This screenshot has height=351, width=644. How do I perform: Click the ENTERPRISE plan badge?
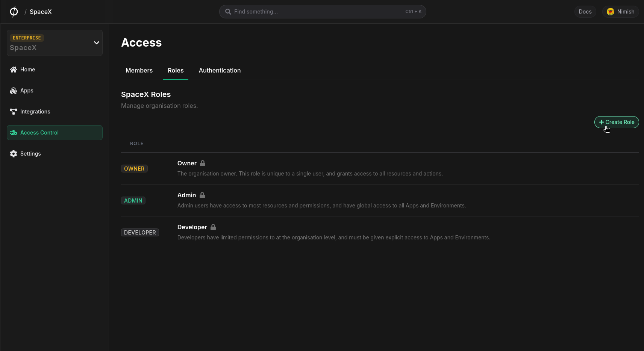(27, 38)
